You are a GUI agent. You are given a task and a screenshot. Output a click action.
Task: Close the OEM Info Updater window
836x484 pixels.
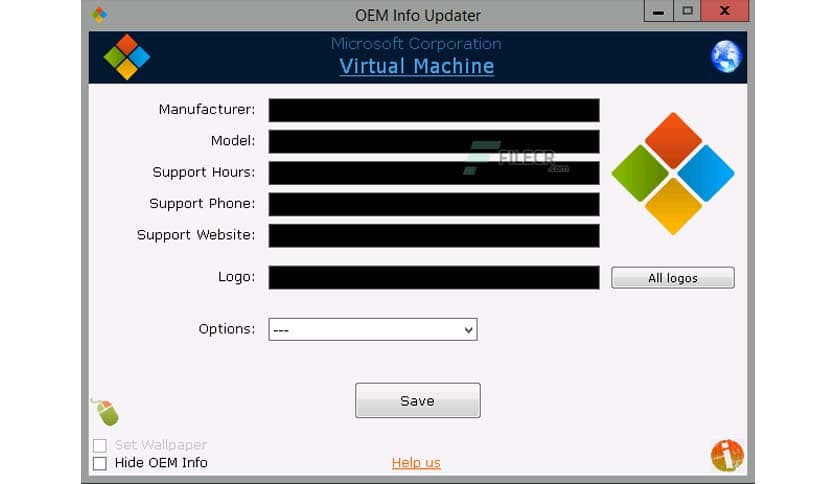point(725,11)
